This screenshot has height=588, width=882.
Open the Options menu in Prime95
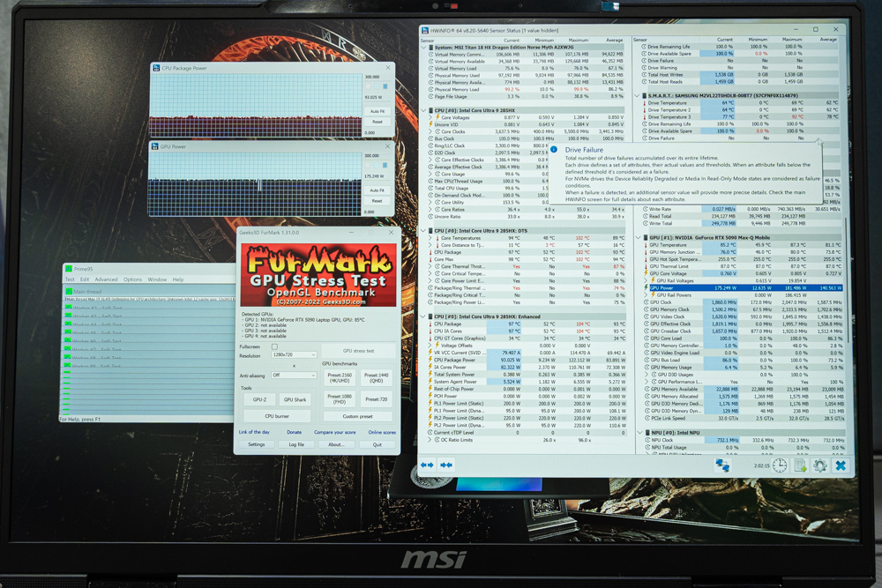[x=133, y=279]
